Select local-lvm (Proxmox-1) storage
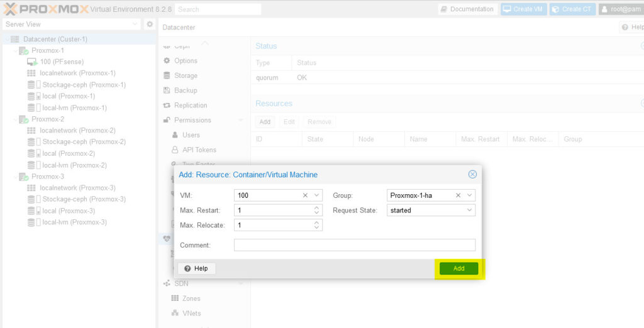The image size is (644, 328). tap(74, 107)
